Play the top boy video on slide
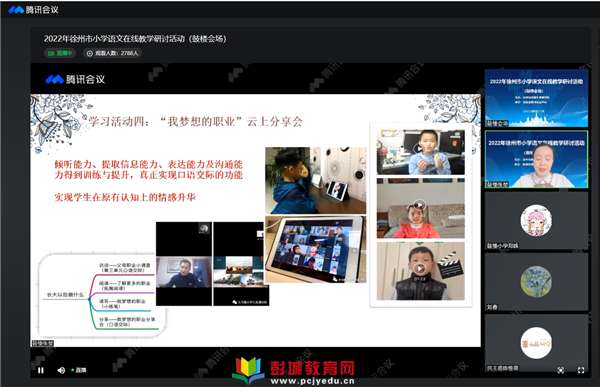Image resolution: width=600 pixels, height=387 pixels. [x=419, y=149]
